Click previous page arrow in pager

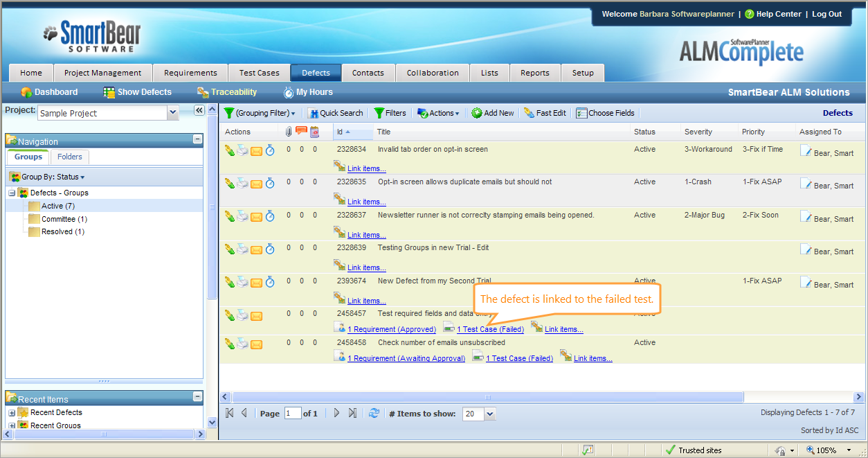pyautogui.click(x=244, y=413)
